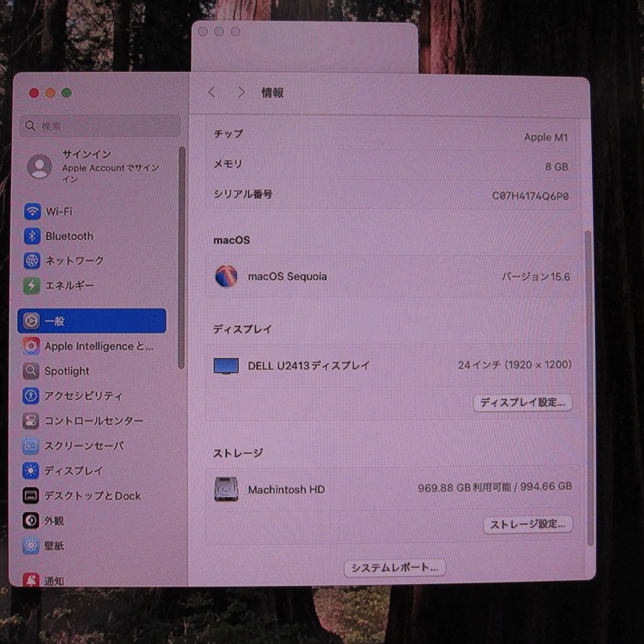The height and width of the screenshot is (644, 644).
Task: Open the 外観 sidebar entry
Action: click(54, 521)
